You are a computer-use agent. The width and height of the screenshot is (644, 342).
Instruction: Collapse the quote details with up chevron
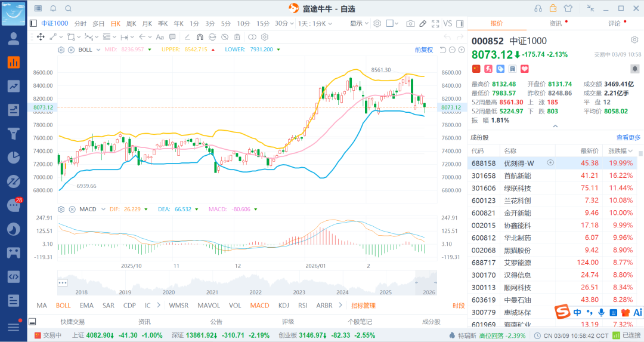pyautogui.click(x=555, y=126)
